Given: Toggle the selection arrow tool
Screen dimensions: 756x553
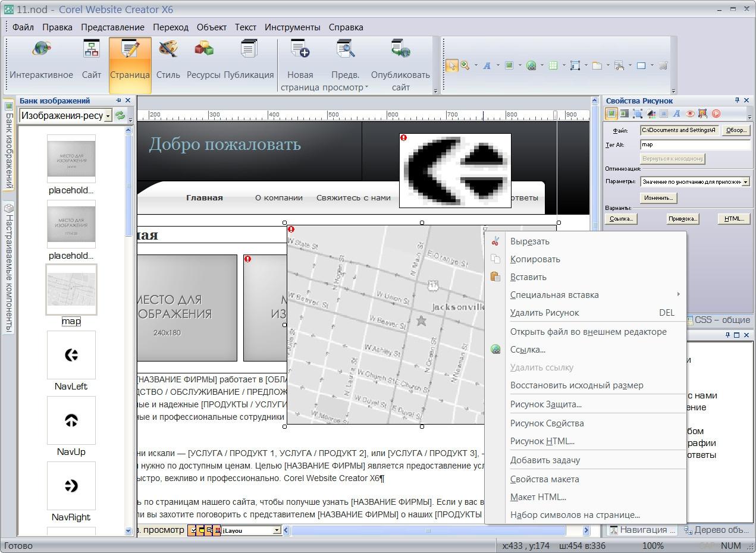Looking at the screenshot, I should point(451,65).
